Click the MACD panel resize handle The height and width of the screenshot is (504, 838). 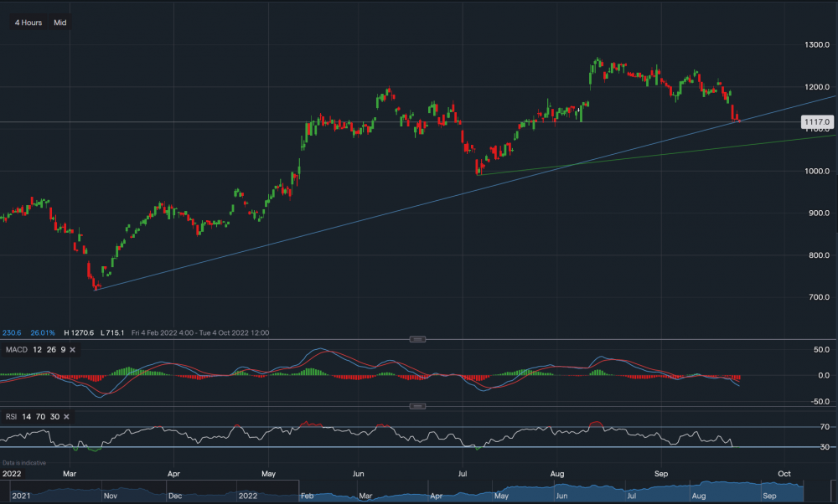(x=416, y=339)
